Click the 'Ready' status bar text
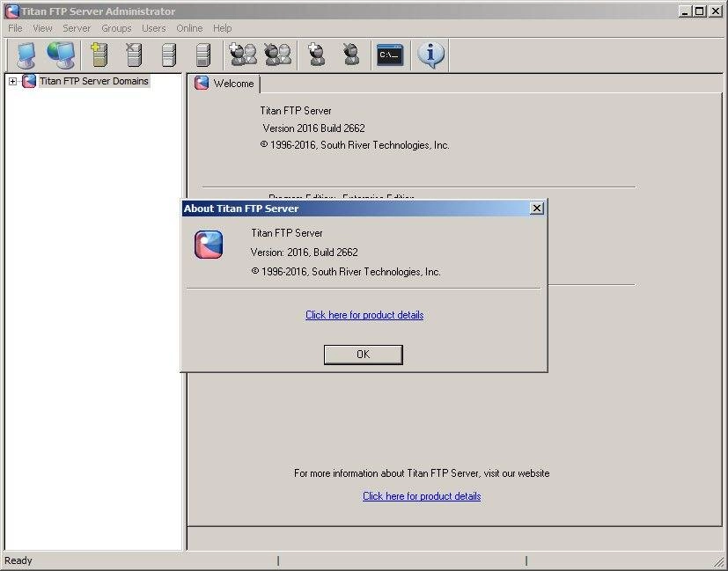The image size is (728, 571). pos(18,560)
